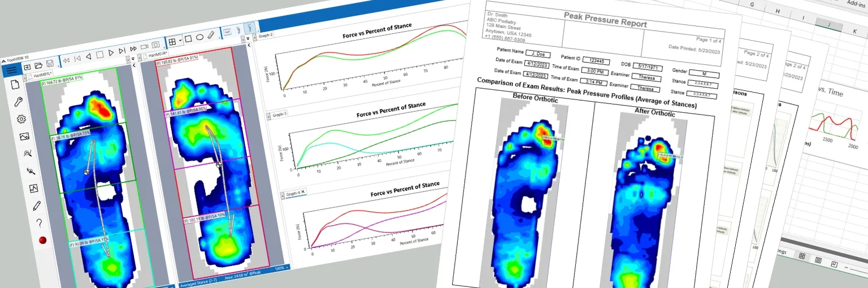Click the play backward triangle button
Screen dimensions: 868x288
88,56
